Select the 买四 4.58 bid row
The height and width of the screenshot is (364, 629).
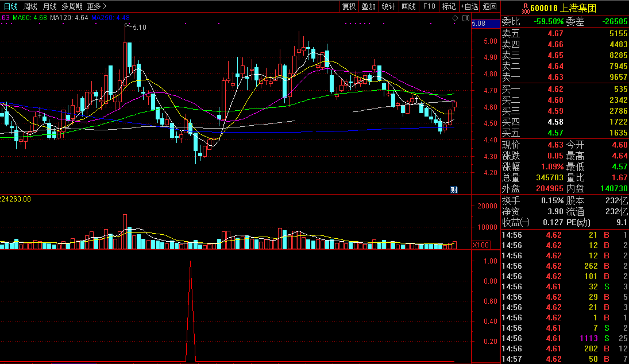(565, 122)
